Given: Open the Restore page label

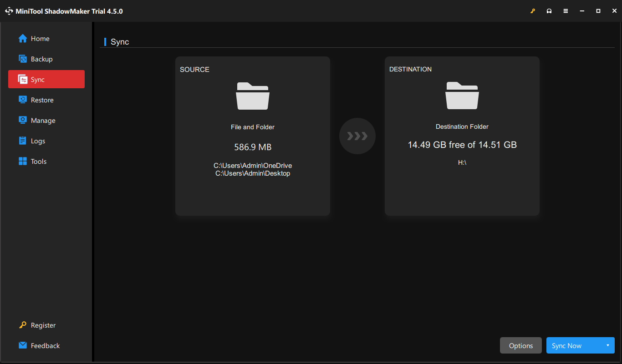Looking at the screenshot, I should [x=42, y=100].
